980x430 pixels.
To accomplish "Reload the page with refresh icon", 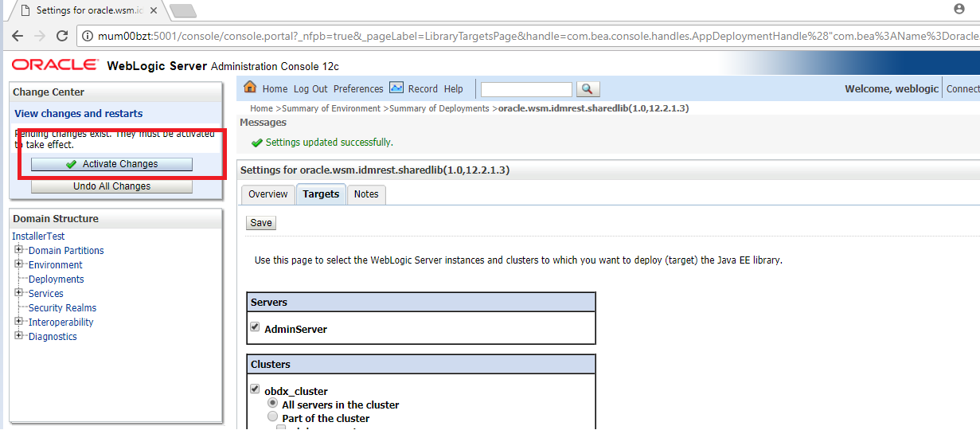I will coord(62,36).
